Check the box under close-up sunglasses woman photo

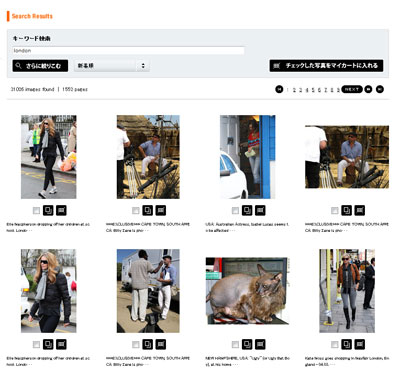pyautogui.click(x=36, y=344)
